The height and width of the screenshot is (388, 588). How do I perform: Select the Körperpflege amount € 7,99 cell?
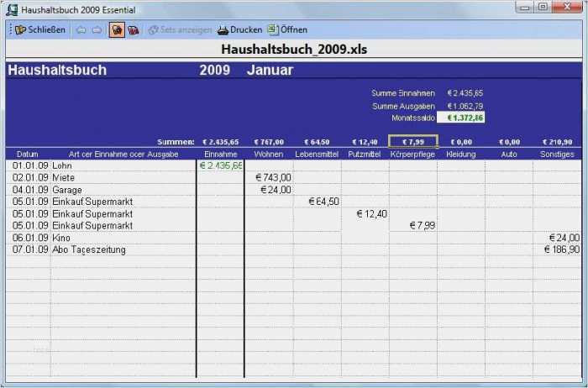tap(423, 226)
